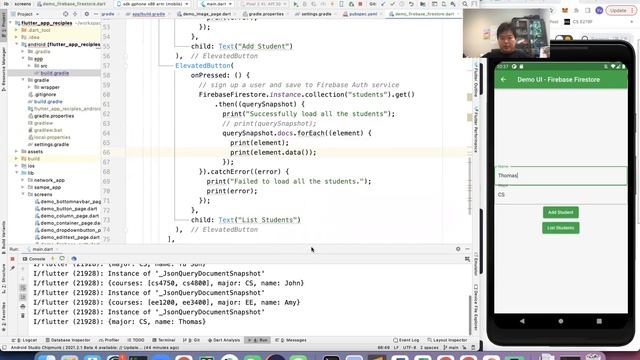Click the Run app play icon

click(x=296, y=4)
